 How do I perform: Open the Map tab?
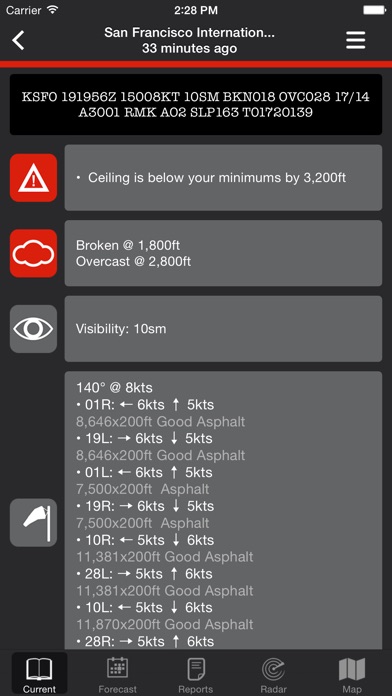[x=352, y=674]
